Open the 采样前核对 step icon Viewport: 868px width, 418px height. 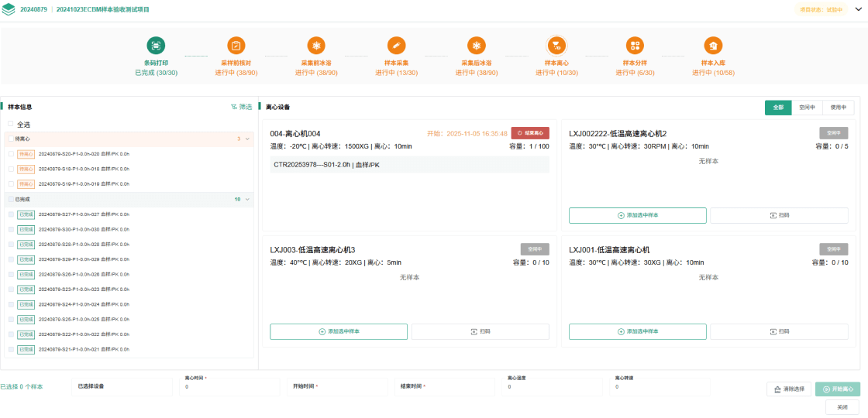pyautogui.click(x=236, y=46)
